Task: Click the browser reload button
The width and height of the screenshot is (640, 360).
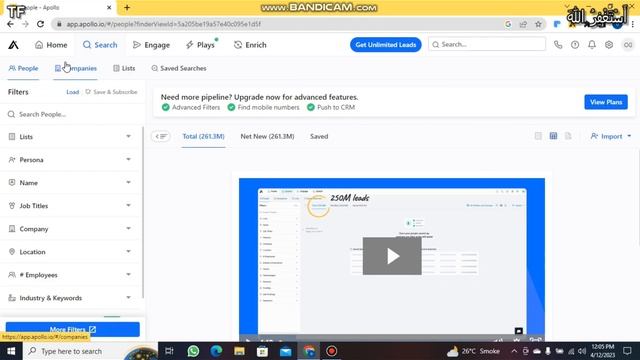Action: 40,24
